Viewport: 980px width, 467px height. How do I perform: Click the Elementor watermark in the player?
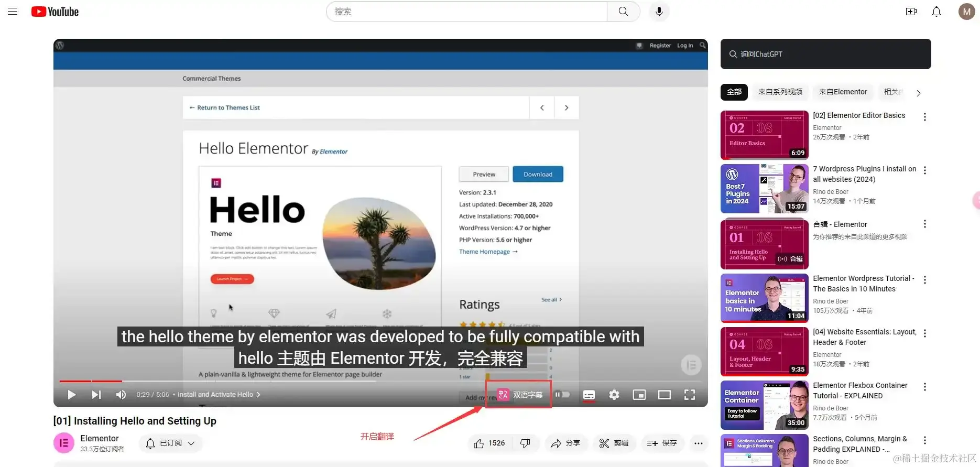(x=691, y=364)
